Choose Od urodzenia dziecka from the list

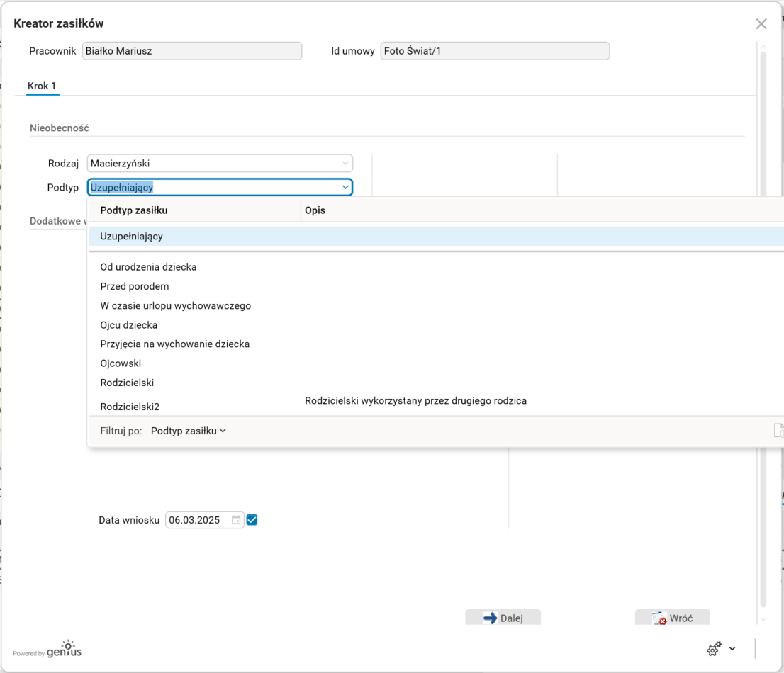pos(148,267)
